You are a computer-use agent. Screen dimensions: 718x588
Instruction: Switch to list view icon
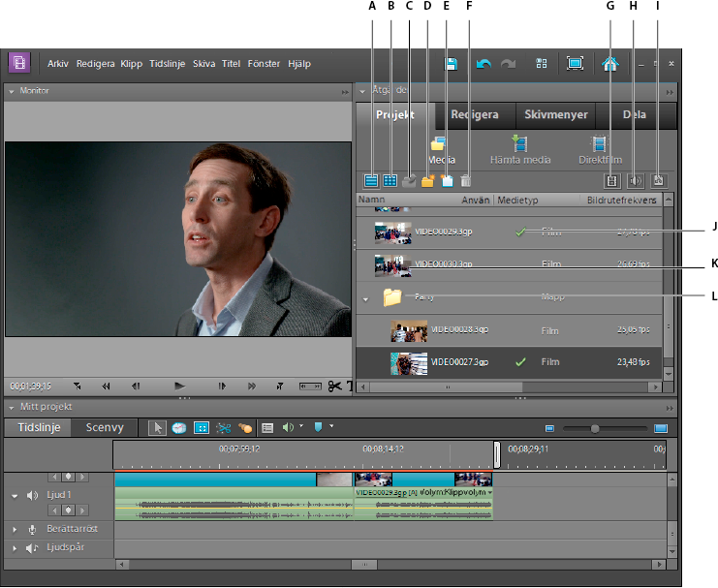[371, 181]
